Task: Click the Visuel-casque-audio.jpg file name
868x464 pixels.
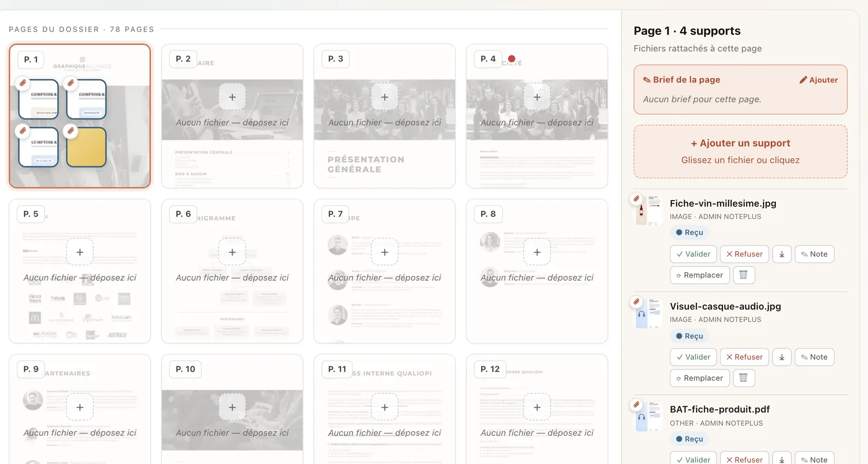Action: point(725,306)
